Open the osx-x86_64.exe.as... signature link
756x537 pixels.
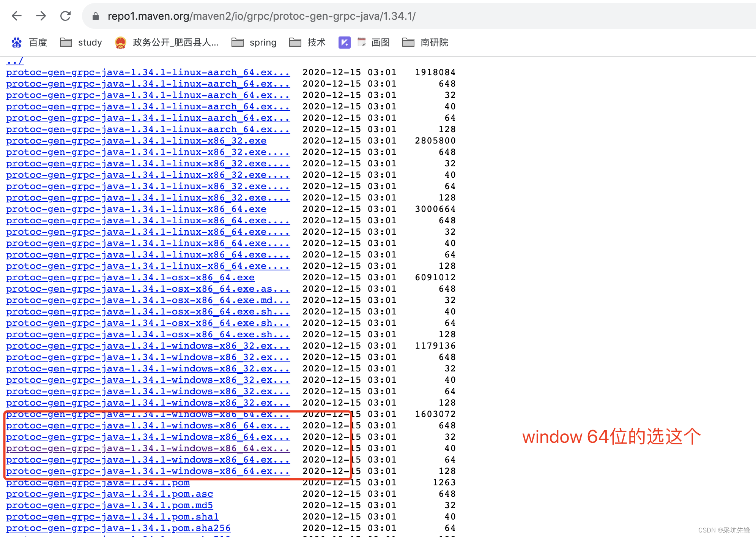(x=148, y=289)
